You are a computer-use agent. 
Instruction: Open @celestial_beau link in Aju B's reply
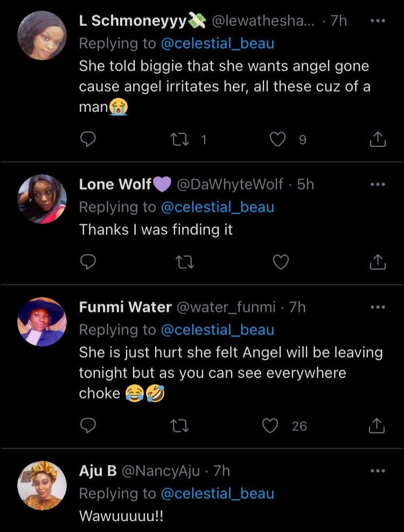(217, 494)
